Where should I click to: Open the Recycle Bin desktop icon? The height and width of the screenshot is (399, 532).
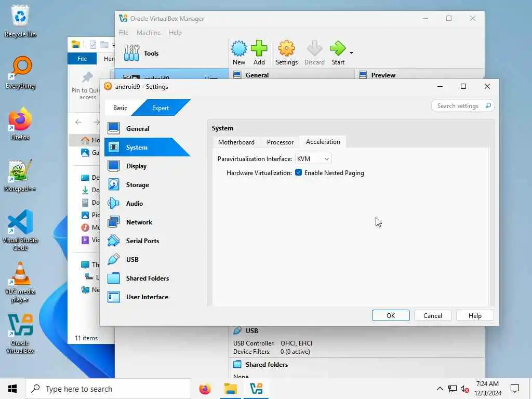coord(20,21)
